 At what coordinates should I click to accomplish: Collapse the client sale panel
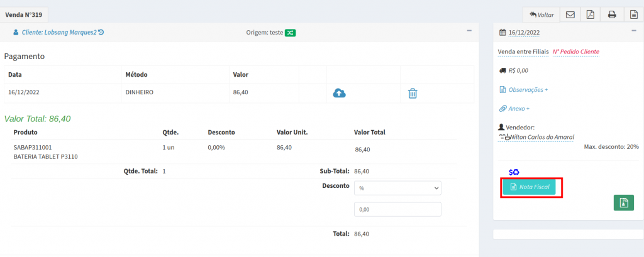pyautogui.click(x=469, y=30)
